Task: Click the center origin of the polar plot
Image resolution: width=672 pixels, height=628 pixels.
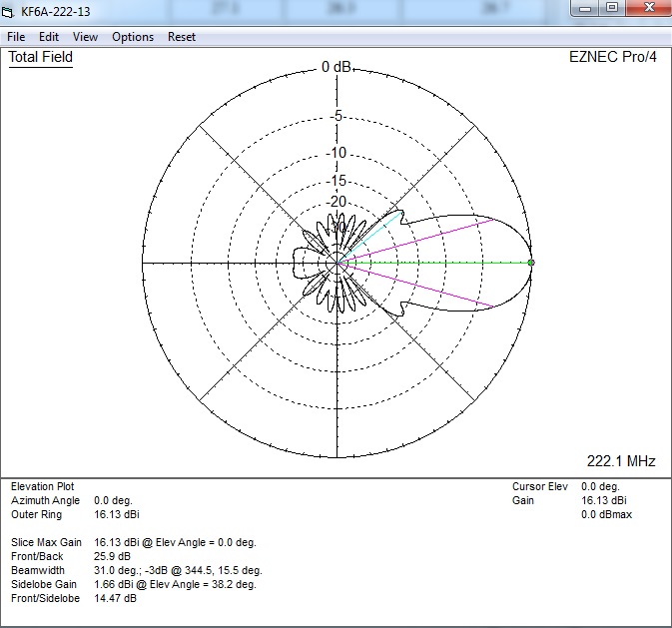Action: tap(339, 263)
